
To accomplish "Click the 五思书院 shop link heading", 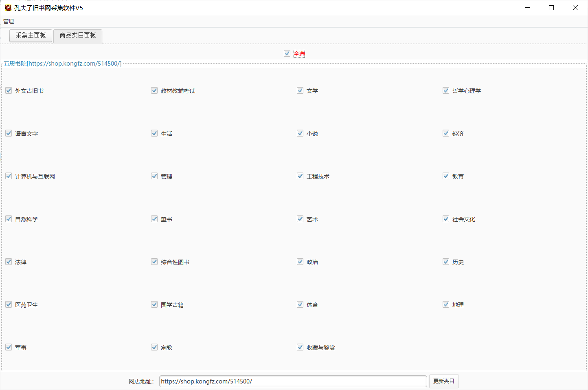I will pos(63,64).
